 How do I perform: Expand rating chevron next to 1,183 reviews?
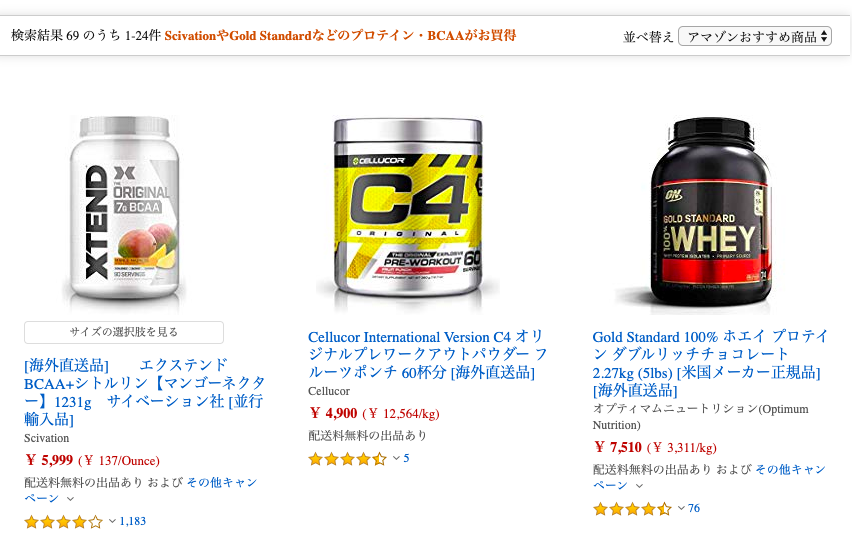[x=112, y=521]
